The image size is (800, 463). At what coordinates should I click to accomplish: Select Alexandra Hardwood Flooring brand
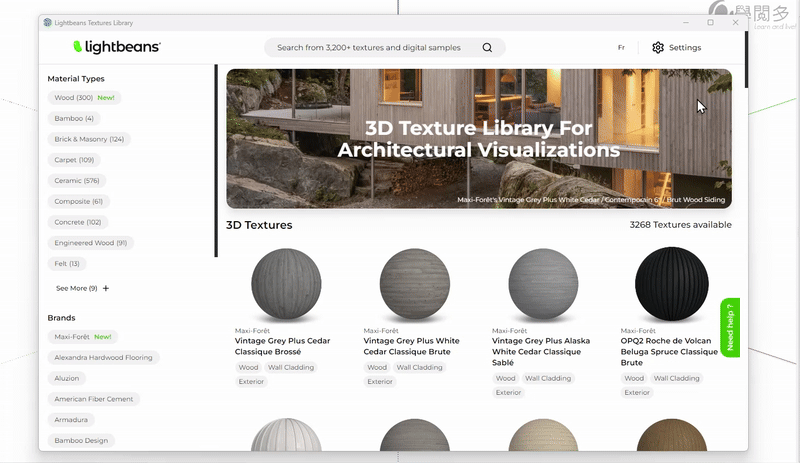[104, 357]
